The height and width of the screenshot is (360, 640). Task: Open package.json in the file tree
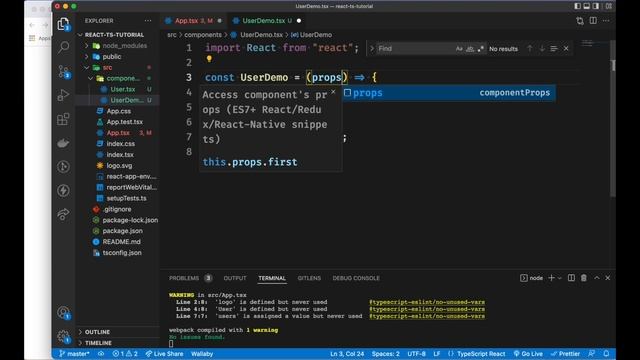click(x=122, y=231)
